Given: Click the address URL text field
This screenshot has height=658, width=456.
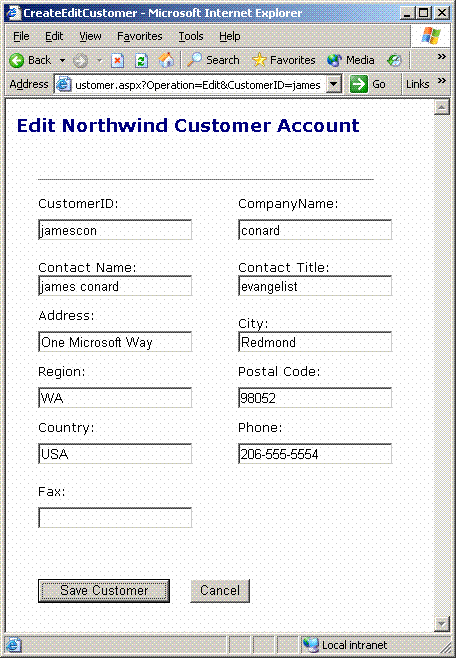Looking at the screenshot, I should (199, 85).
